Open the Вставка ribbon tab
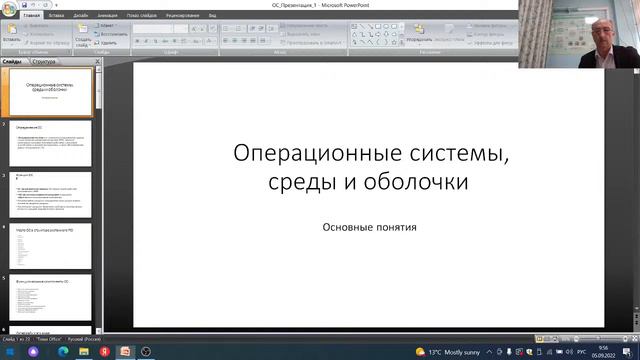This screenshot has height=360, width=640. point(56,16)
